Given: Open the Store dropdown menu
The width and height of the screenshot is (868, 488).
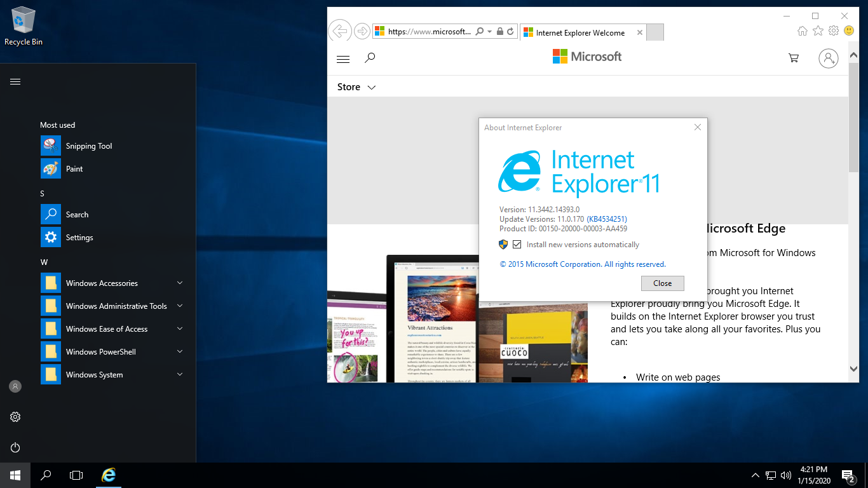Looking at the screenshot, I should tap(356, 87).
